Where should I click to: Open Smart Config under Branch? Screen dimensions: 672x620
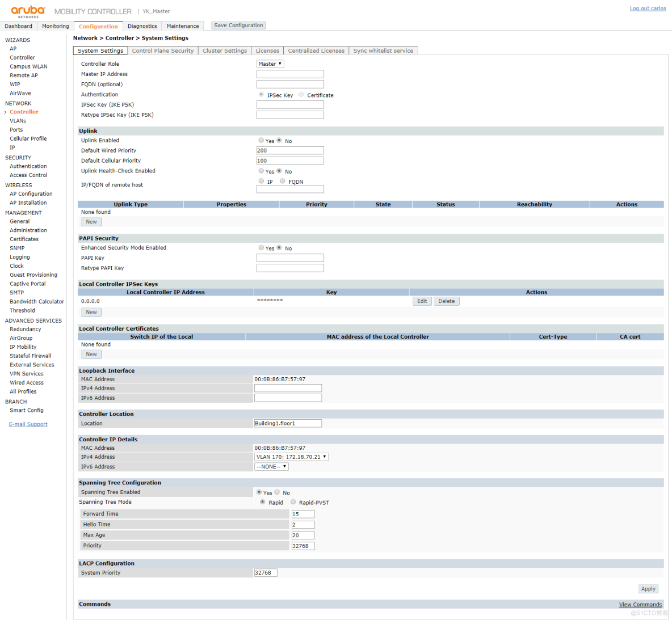click(27, 411)
